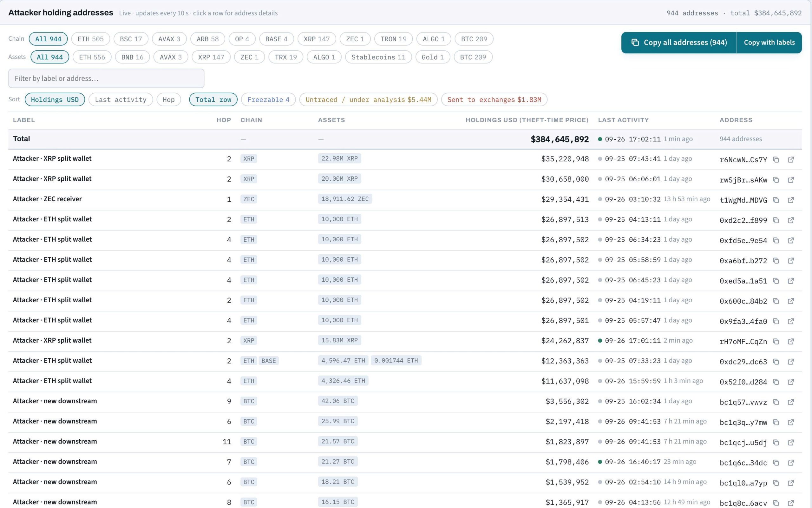Open 0xfd5e…9e54 external link icon

(x=791, y=240)
